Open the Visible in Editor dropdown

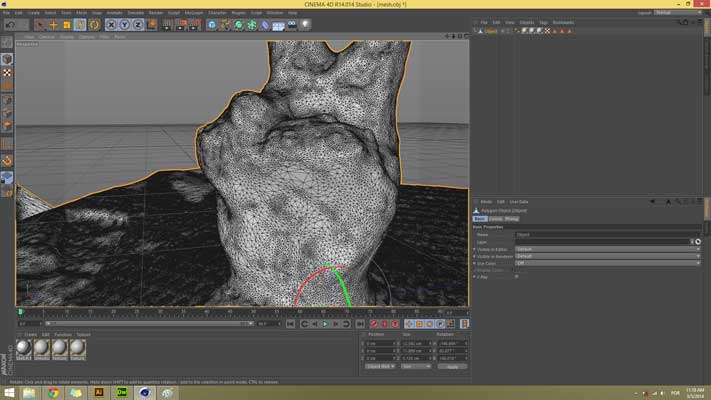606,249
